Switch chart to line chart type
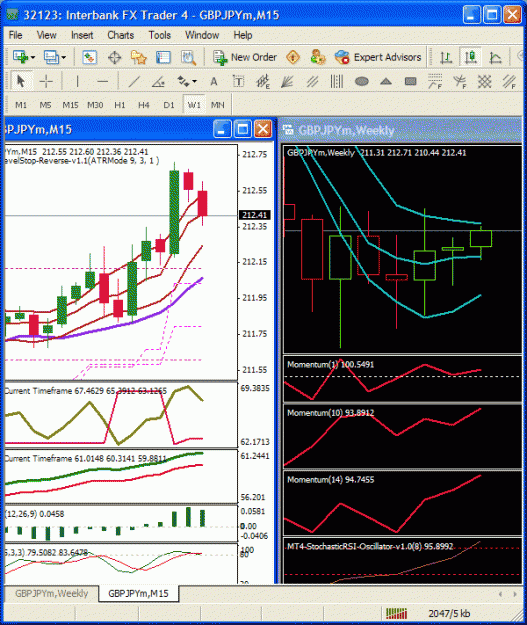The height and width of the screenshot is (625, 527). pyautogui.click(x=495, y=57)
